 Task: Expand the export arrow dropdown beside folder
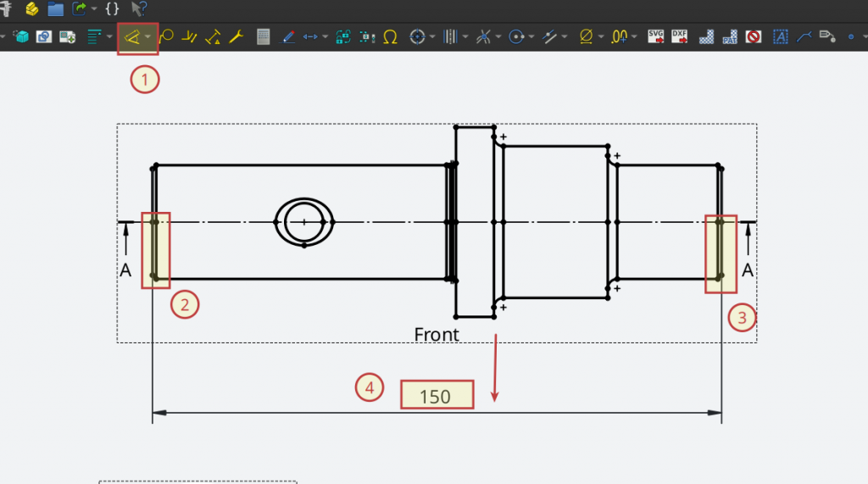93,9
